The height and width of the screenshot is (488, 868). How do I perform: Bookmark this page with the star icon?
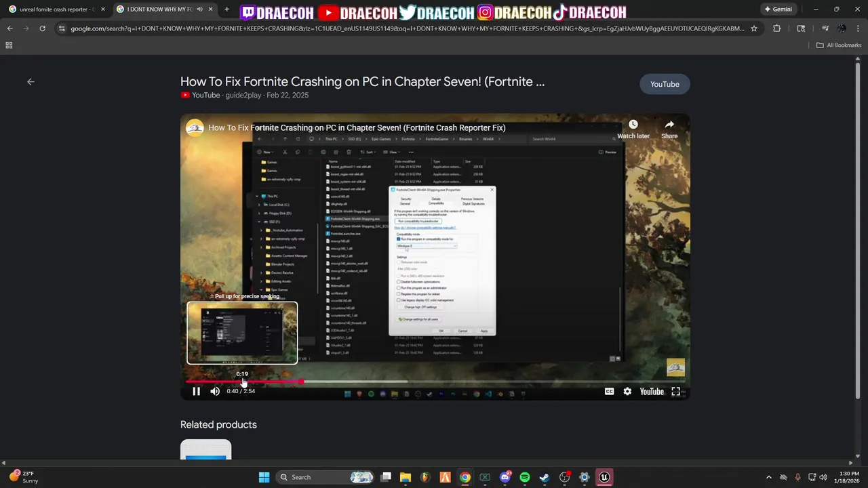754,28
